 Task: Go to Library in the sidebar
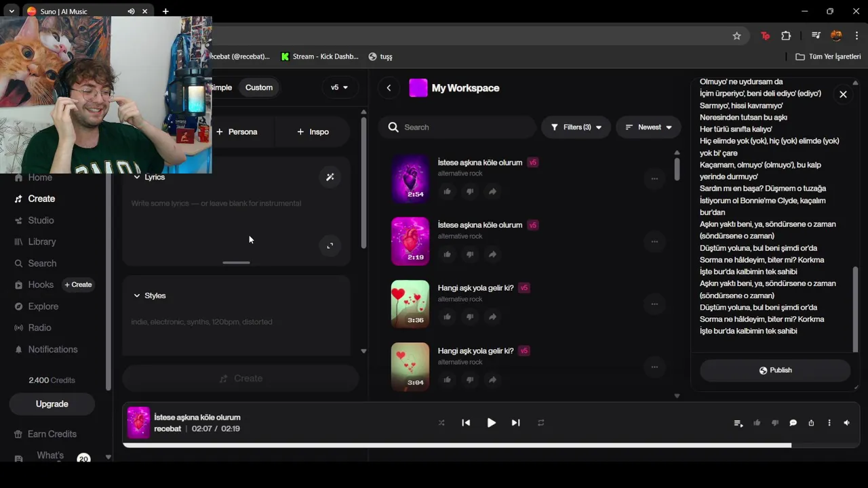[x=41, y=242]
